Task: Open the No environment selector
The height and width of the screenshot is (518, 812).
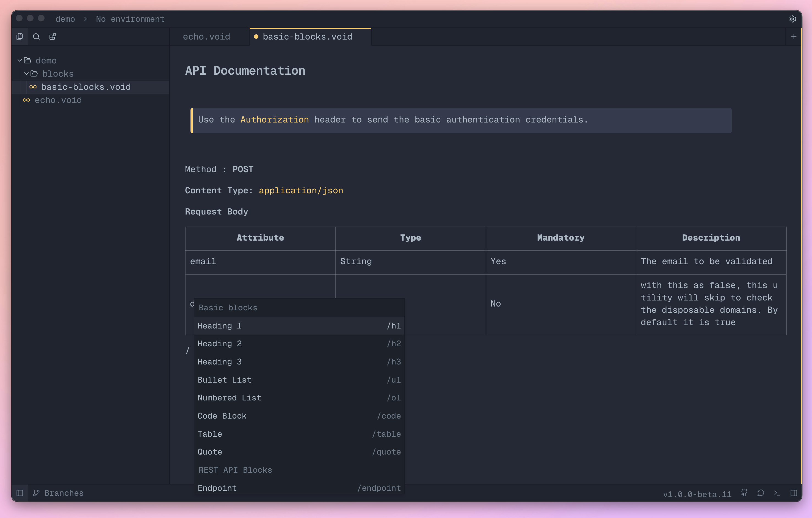Action: (x=130, y=19)
